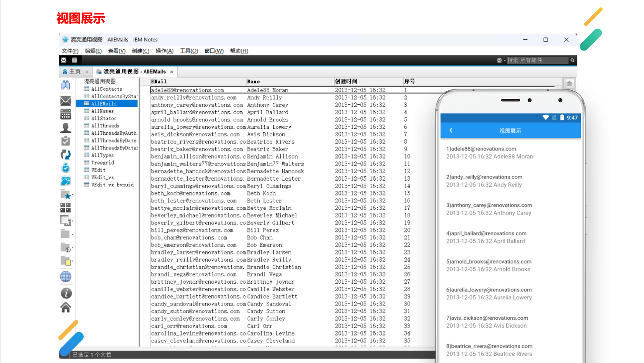Click the search magnifier icon
Viewport: 644px width, 363px height.
point(573,60)
